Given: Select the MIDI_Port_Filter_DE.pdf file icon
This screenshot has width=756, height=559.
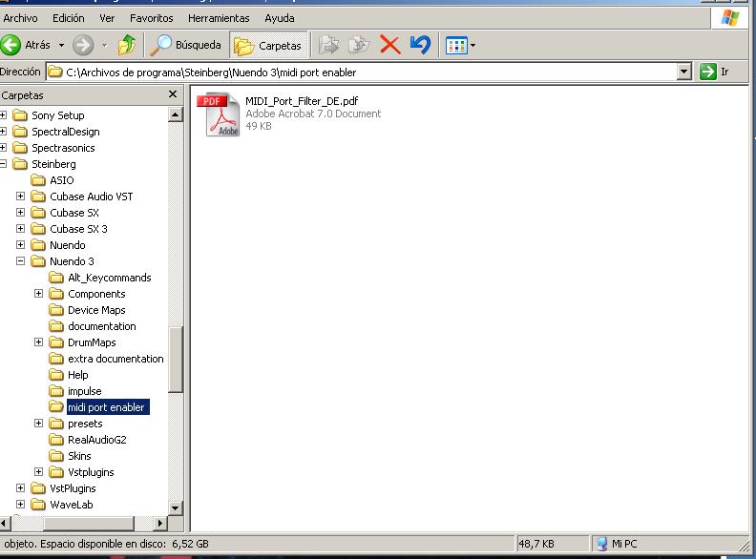Looking at the screenshot, I should coord(219,114).
